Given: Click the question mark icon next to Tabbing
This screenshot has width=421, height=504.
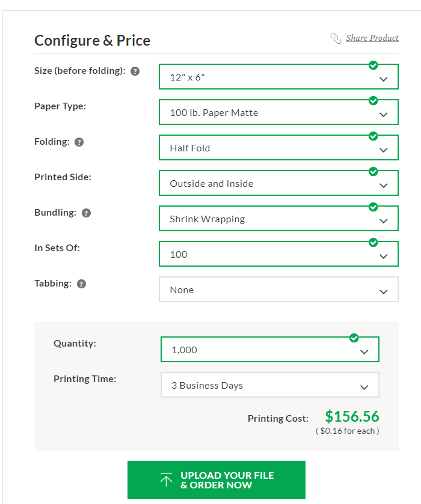Looking at the screenshot, I should click(x=81, y=284).
